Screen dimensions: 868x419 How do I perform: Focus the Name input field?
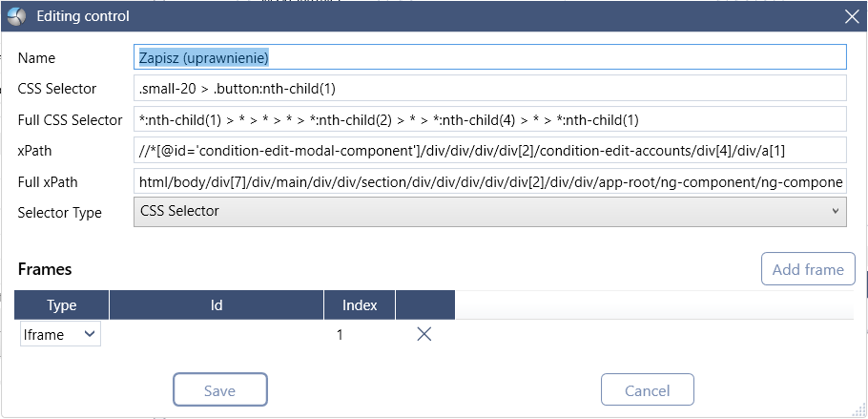tap(490, 57)
